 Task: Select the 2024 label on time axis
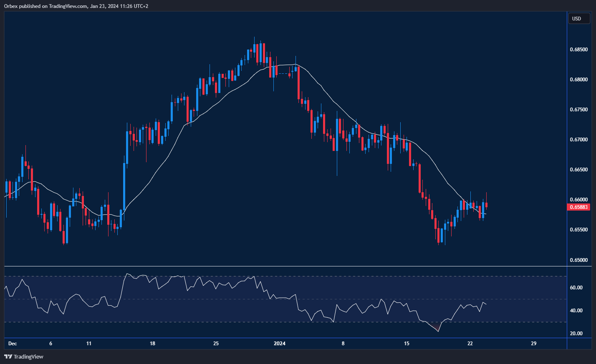click(279, 344)
